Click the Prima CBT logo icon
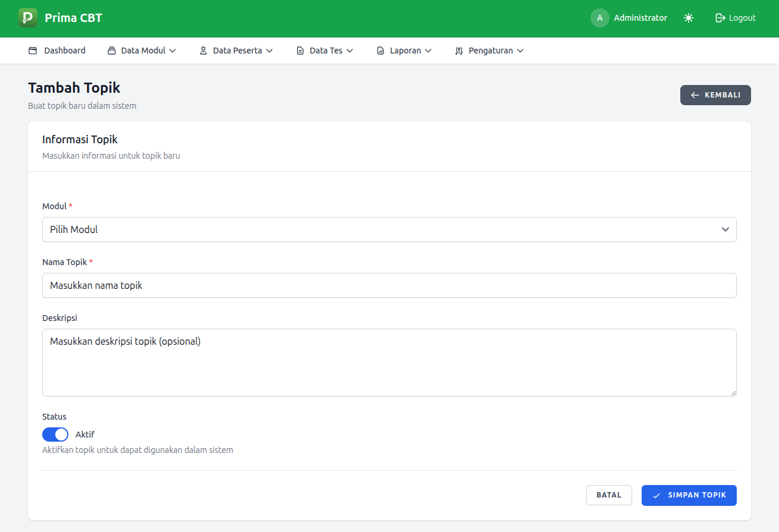The image size is (779, 532). click(28, 18)
